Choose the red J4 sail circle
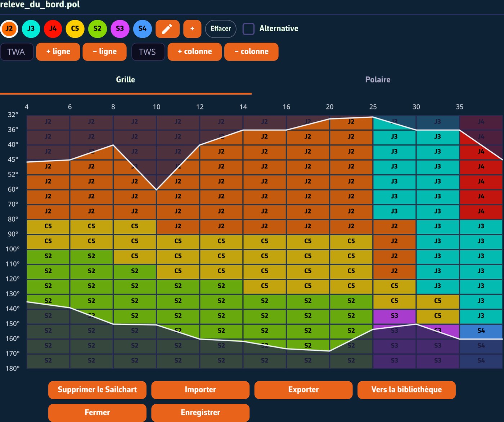 (x=53, y=29)
